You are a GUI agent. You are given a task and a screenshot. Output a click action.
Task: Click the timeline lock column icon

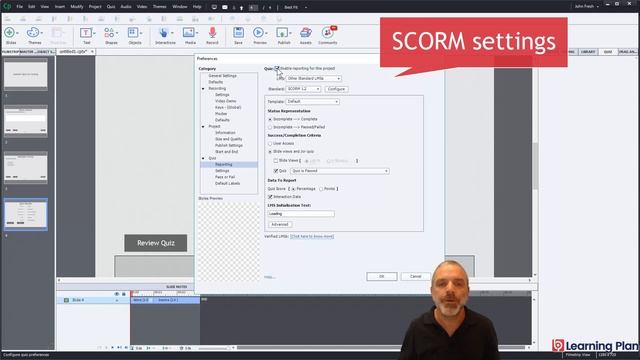tap(124, 294)
